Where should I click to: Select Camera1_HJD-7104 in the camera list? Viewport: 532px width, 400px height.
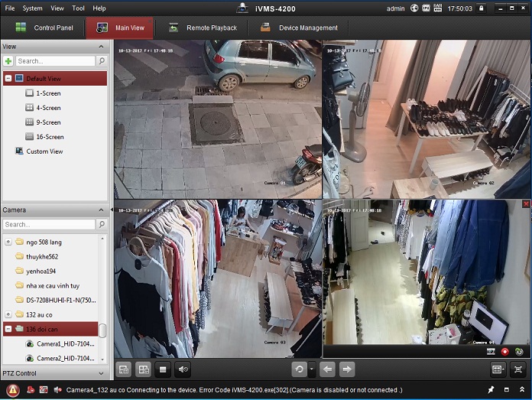[x=64, y=344]
